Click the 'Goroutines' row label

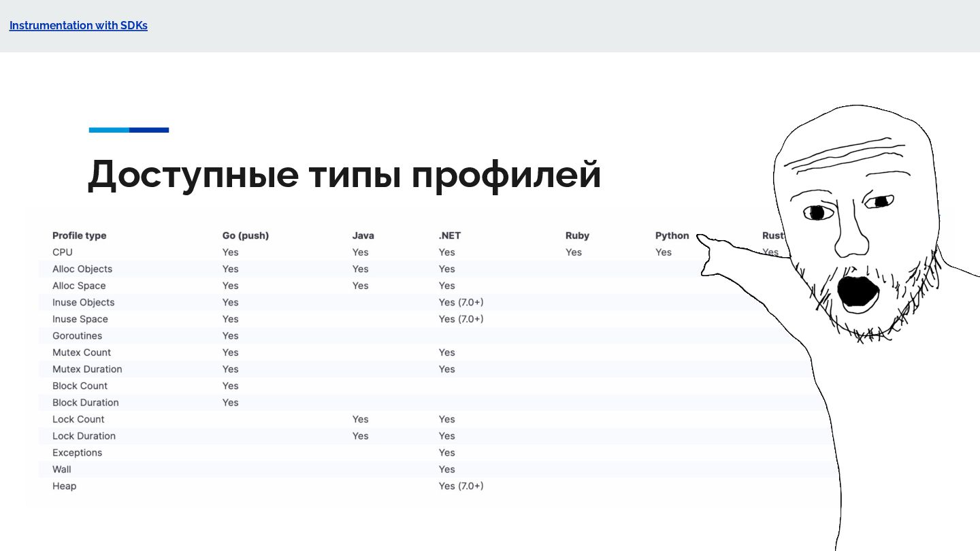tap(78, 335)
